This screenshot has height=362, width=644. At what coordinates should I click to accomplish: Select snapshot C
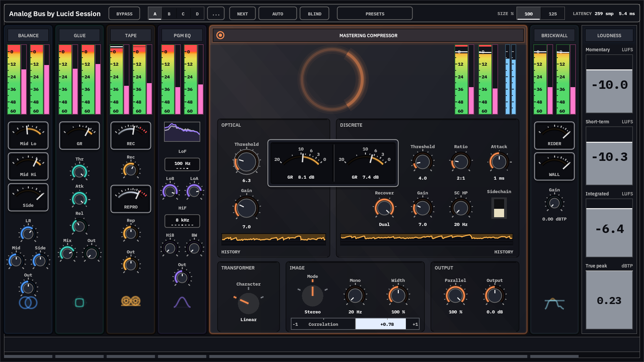click(x=183, y=14)
